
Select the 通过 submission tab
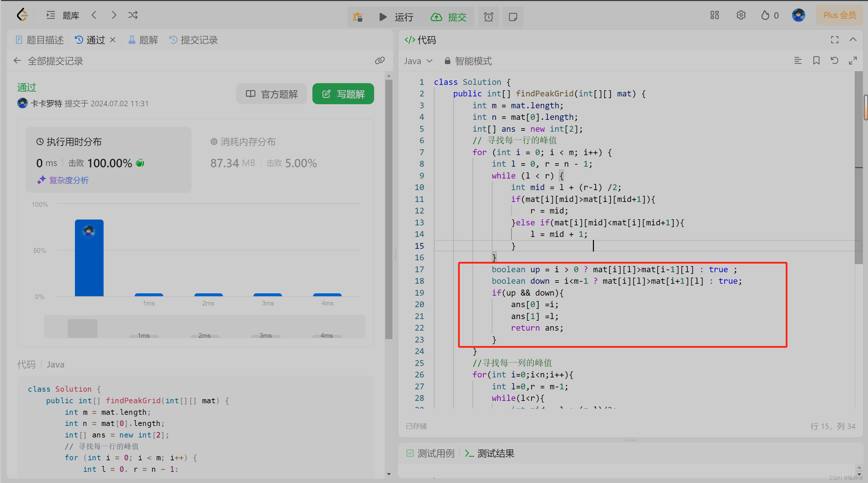tap(90, 40)
